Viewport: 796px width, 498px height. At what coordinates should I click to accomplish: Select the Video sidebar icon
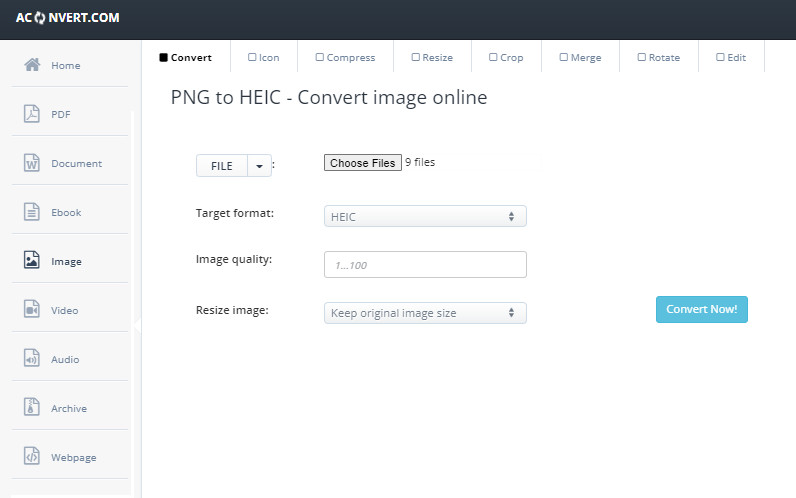[32, 310]
